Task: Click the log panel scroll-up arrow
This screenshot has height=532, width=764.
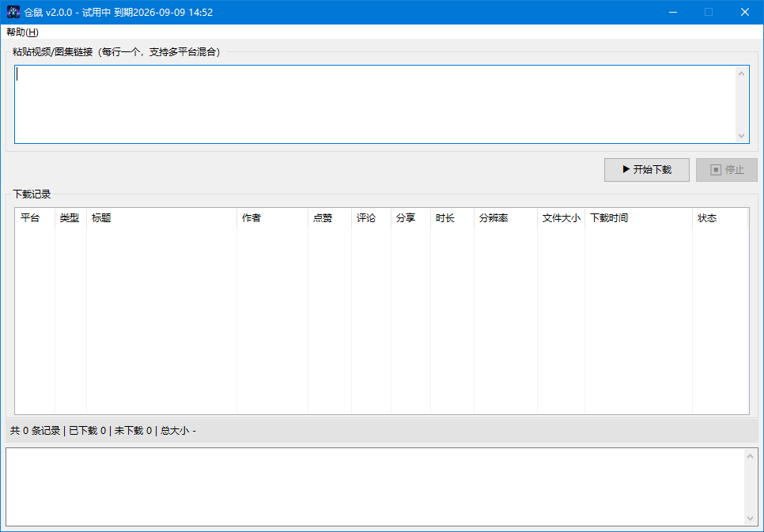Action: [750, 456]
